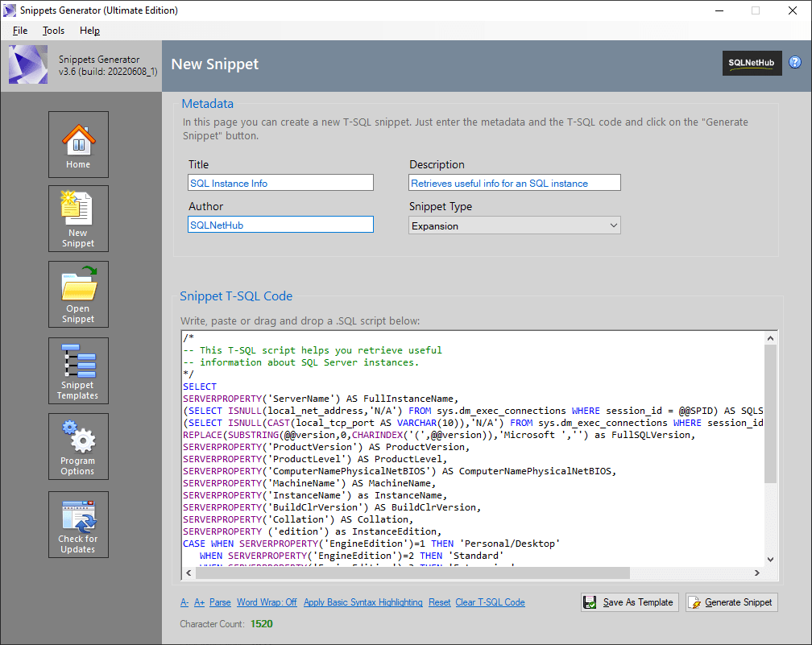The image size is (812, 645).
Task: Click Save As Template
Action: pos(629,602)
